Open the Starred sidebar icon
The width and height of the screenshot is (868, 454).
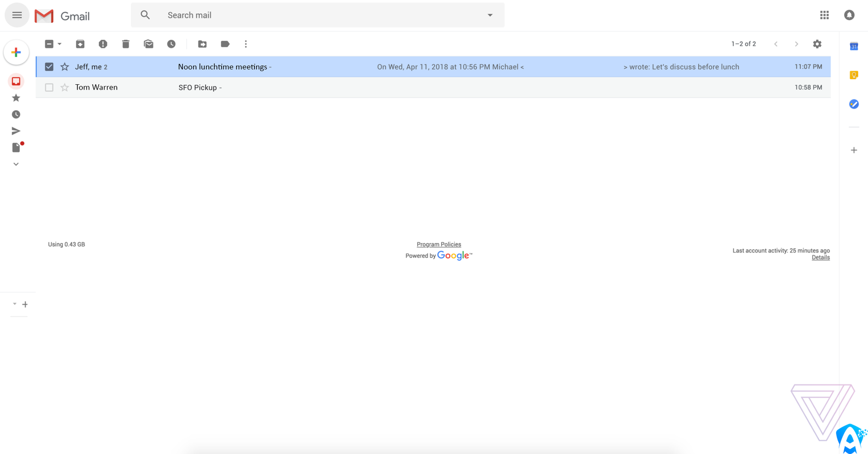coord(16,98)
